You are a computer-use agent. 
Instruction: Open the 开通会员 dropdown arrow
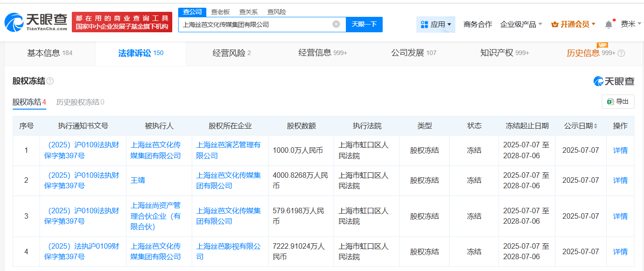tap(594, 25)
